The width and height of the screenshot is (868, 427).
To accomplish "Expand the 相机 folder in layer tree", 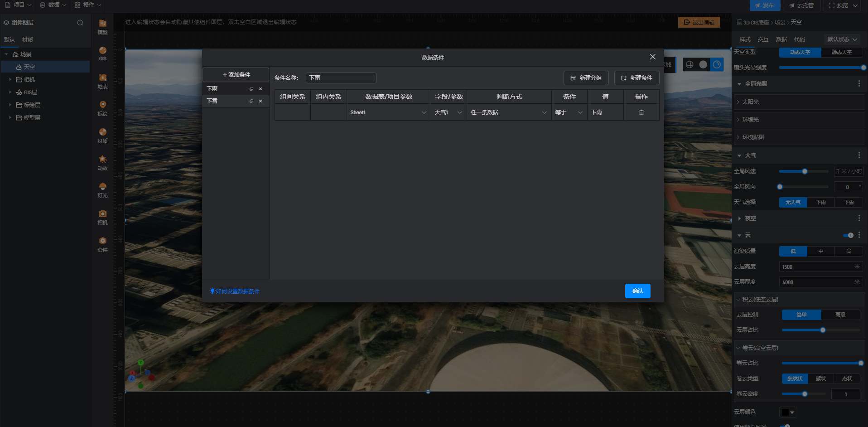I will (10, 79).
